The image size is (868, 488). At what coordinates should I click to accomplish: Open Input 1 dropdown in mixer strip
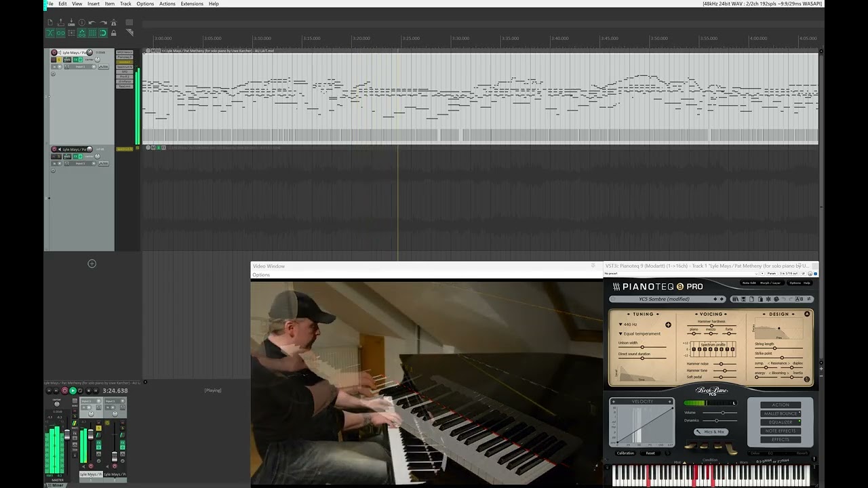coord(90,401)
